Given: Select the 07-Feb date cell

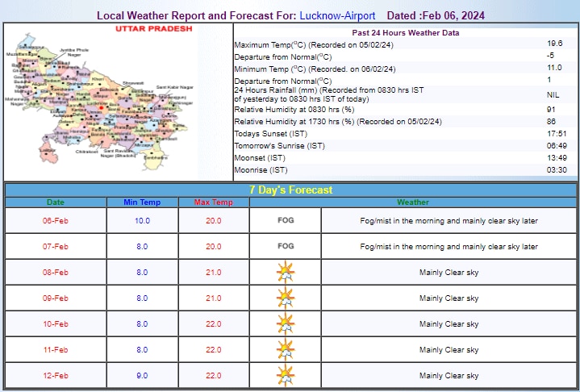Looking at the screenshot, I should pyautogui.click(x=56, y=247).
